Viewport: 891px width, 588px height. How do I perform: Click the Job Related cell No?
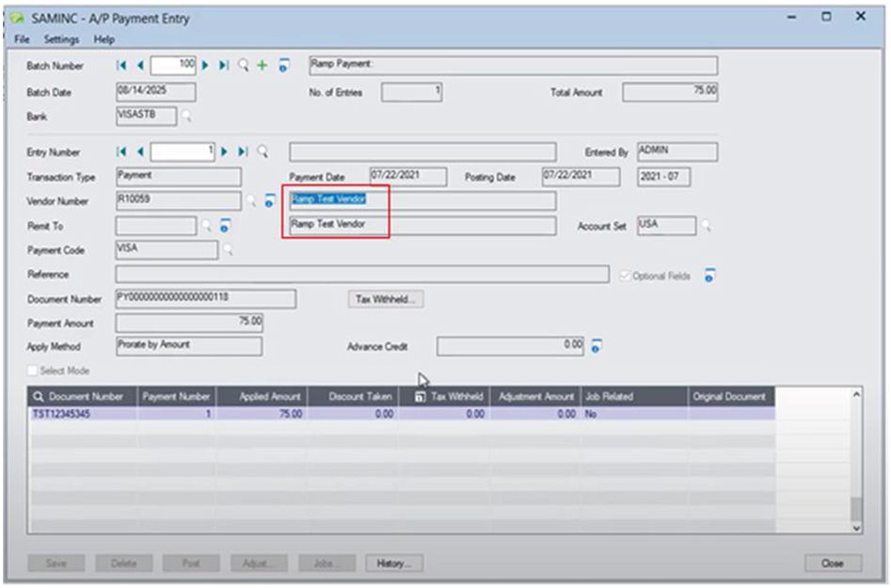(635, 414)
